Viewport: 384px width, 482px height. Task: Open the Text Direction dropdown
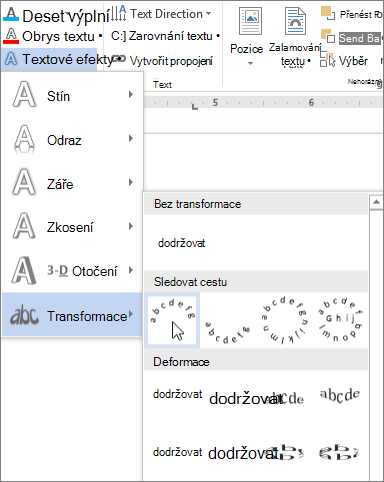(x=161, y=14)
